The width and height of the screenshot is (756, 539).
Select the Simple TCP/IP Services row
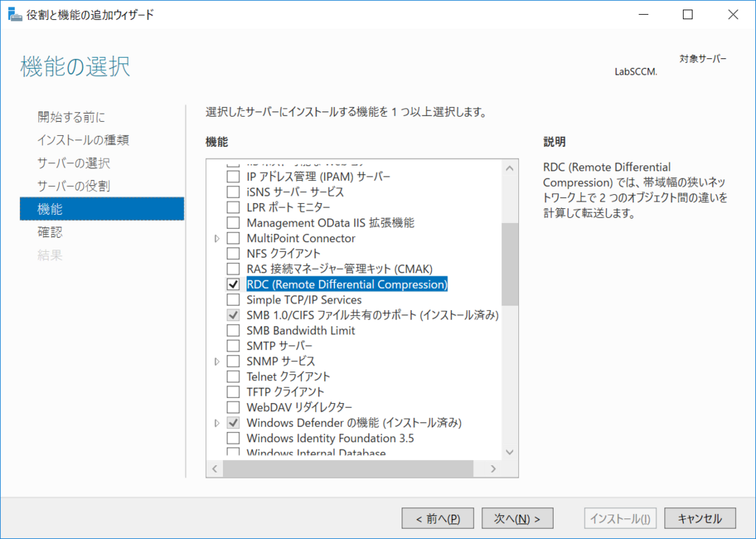click(x=304, y=299)
